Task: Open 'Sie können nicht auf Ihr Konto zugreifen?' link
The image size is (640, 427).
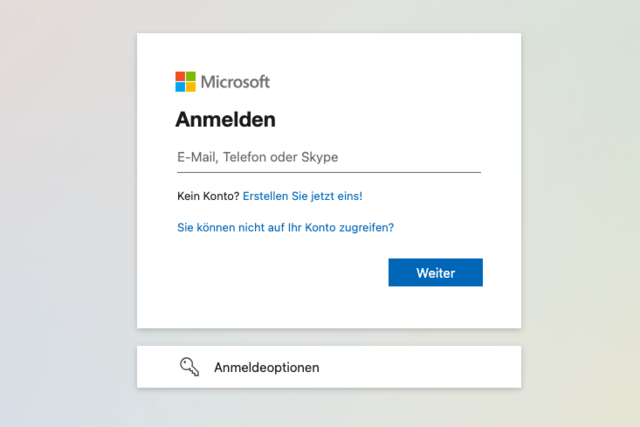Action: pos(286,227)
